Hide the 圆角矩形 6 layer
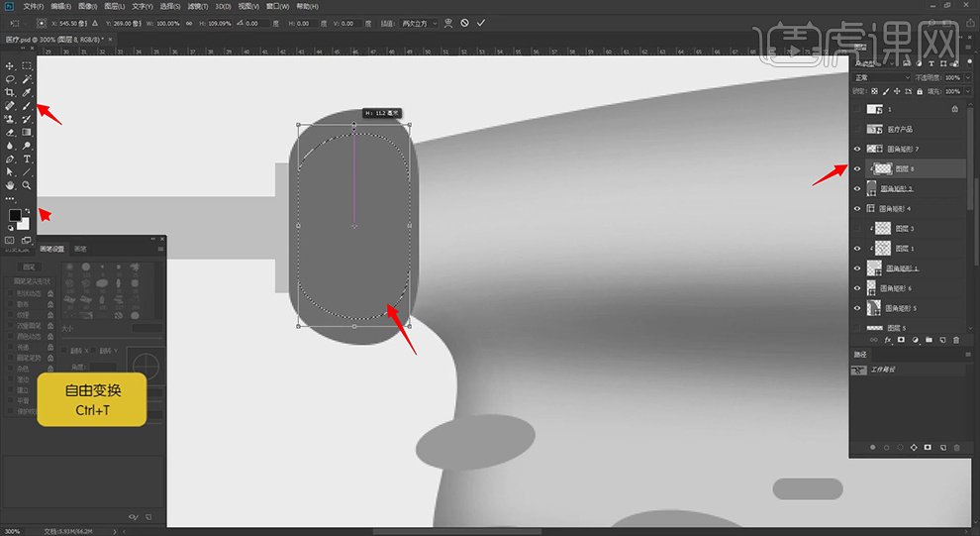980x536 pixels. pyautogui.click(x=857, y=288)
